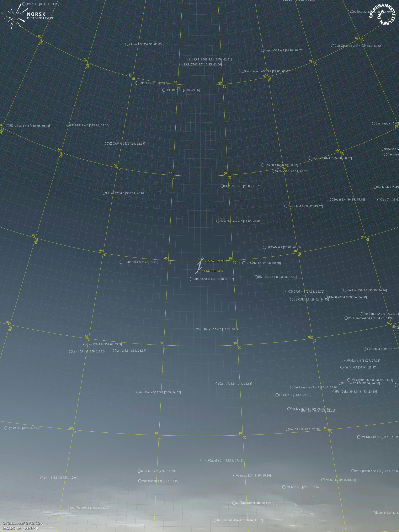
Task: Click the Cas 50 4.0 star marker
Action: click(x=263, y=165)
